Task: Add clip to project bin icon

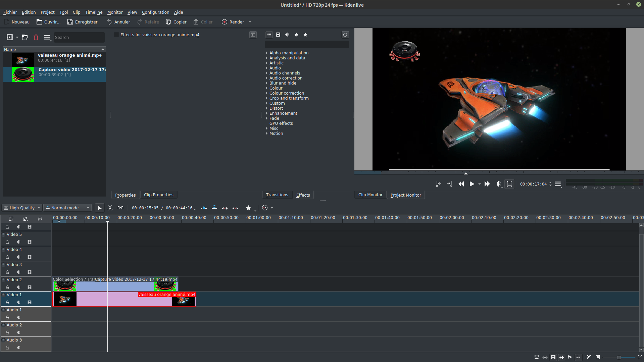Action: (10, 38)
